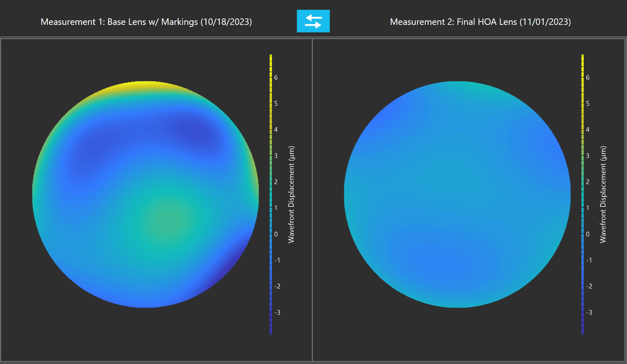The height and width of the screenshot is (364, 627).
Task: Select the Measurement 1: Base Lens title
Action: pyautogui.click(x=146, y=22)
